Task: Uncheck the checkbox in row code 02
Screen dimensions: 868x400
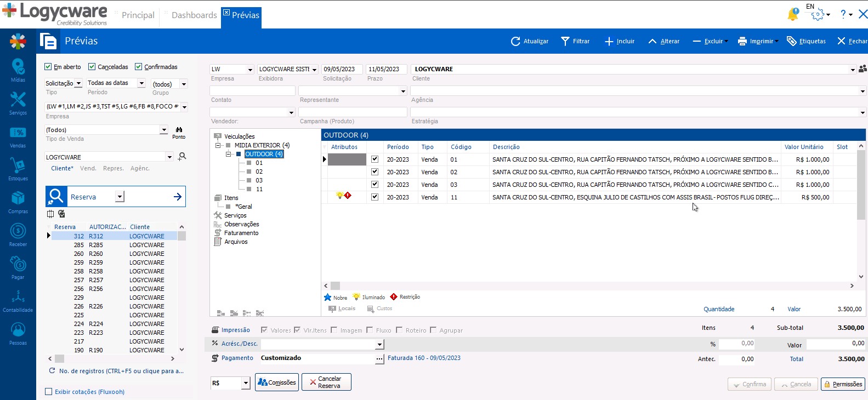Action: click(375, 172)
